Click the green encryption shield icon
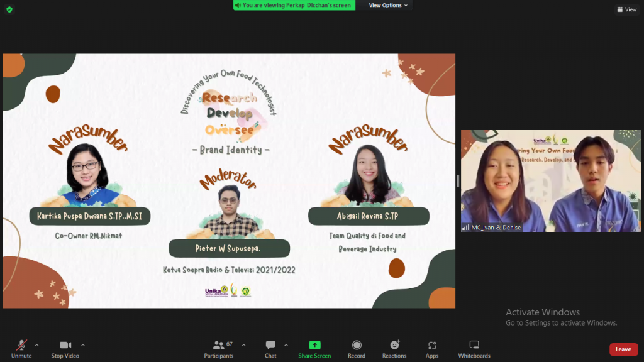 pyautogui.click(x=9, y=9)
